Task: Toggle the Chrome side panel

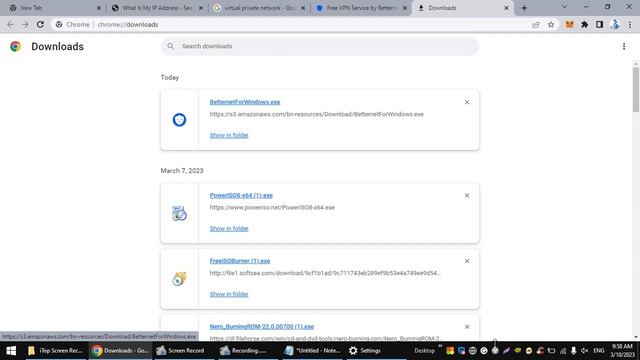Action: (599, 24)
